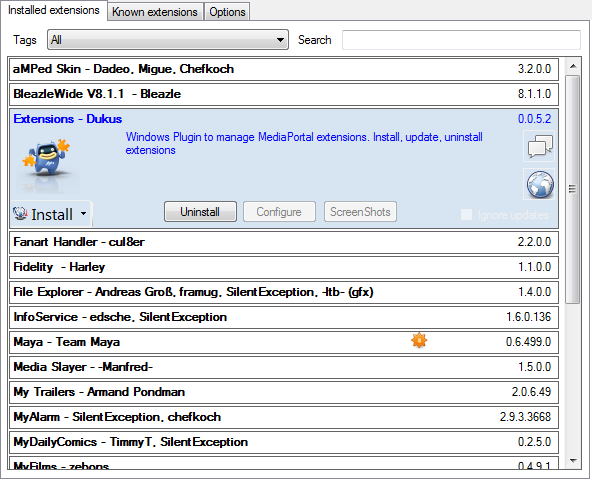
Task: Click the Windows Plugin description text
Action: 304,143
